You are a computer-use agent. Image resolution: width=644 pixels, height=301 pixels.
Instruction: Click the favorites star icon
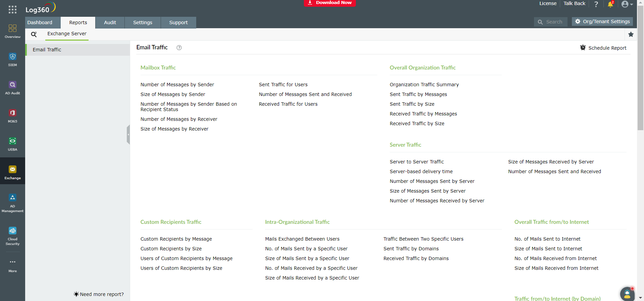tap(631, 34)
